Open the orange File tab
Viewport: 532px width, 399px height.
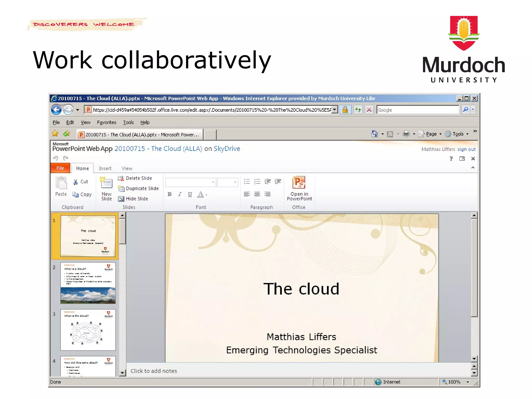[60, 168]
